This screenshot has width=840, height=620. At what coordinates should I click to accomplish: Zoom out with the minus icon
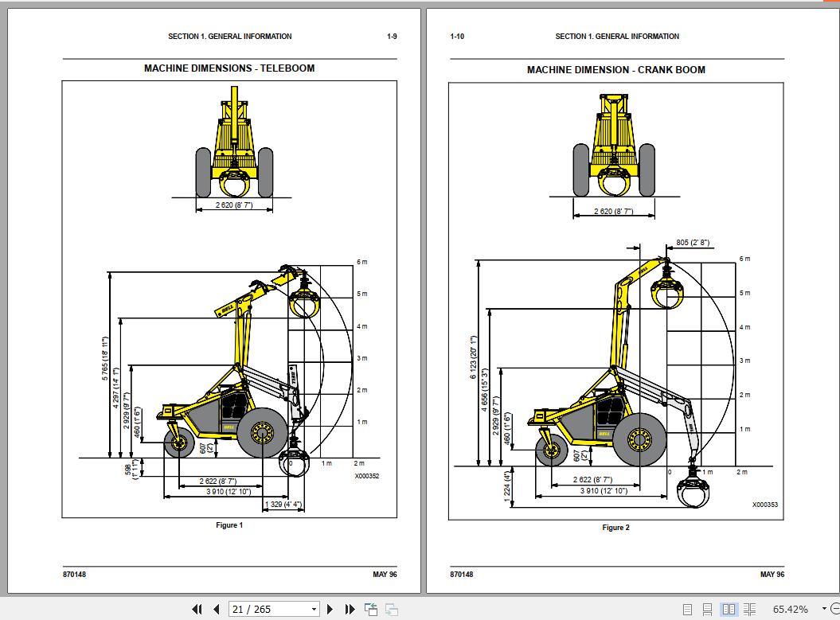(x=835, y=608)
